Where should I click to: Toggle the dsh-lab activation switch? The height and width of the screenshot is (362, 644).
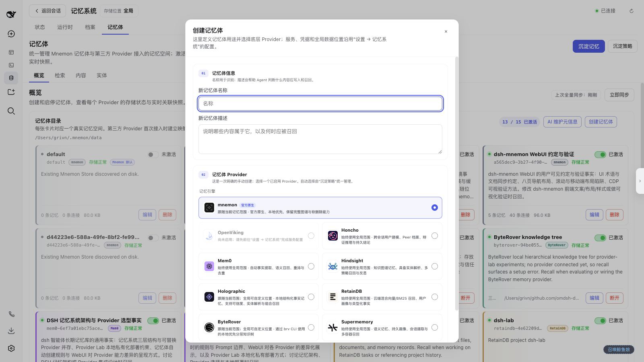point(600,321)
